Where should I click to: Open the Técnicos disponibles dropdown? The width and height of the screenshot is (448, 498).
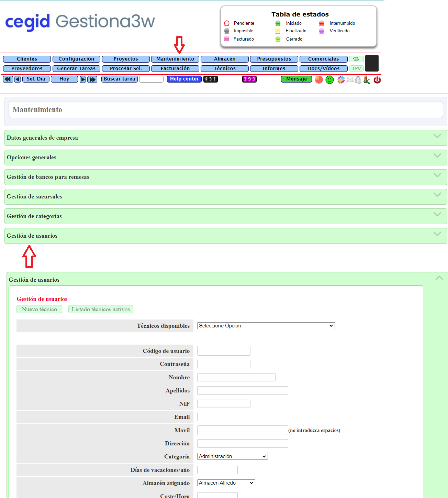(x=266, y=326)
